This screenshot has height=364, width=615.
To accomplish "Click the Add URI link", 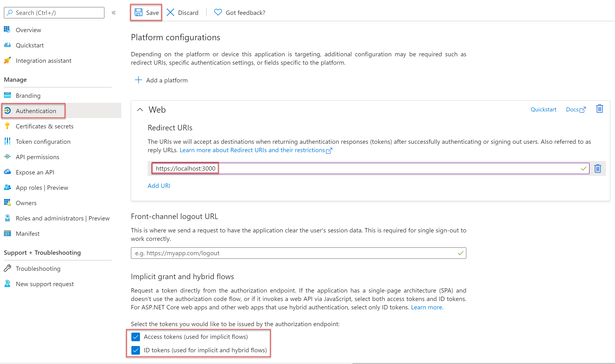I will (x=159, y=185).
